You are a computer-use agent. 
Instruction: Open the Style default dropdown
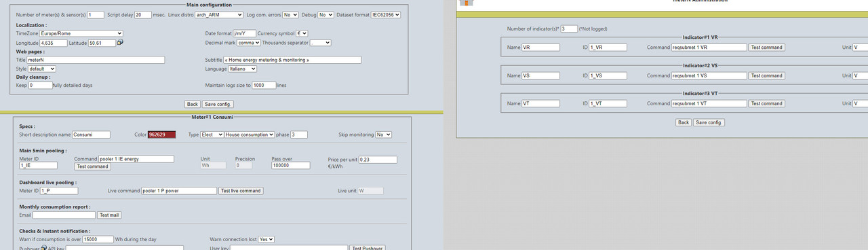click(x=42, y=69)
